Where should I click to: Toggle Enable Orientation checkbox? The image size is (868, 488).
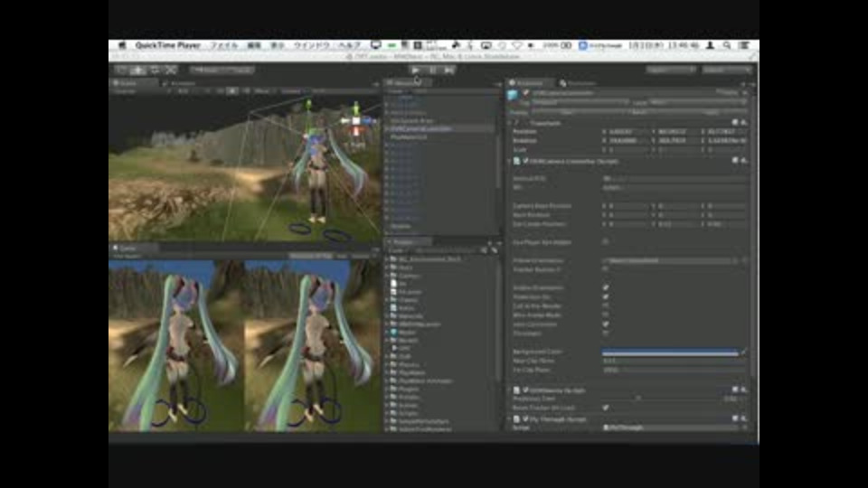coord(605,287)
